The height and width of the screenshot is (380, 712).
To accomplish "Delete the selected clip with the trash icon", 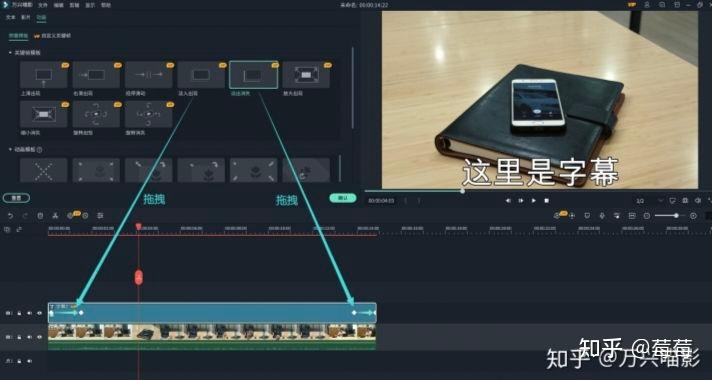I will coord(40,216).
